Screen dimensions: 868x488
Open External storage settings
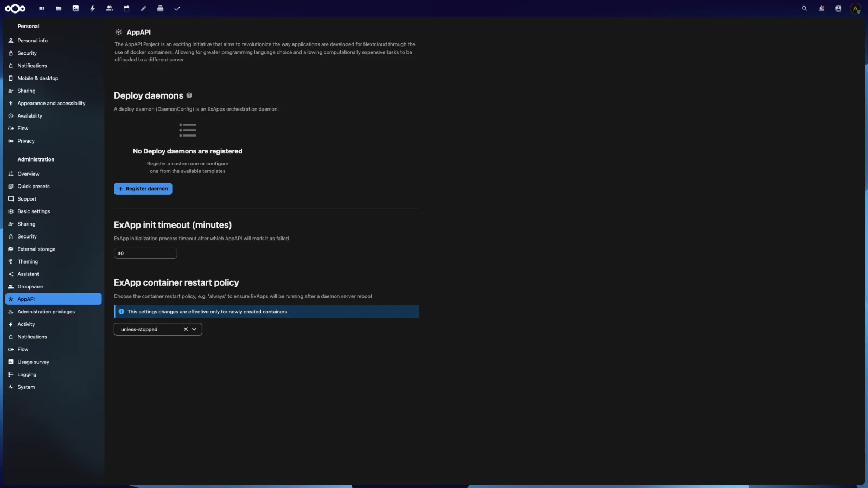point(54,249)
